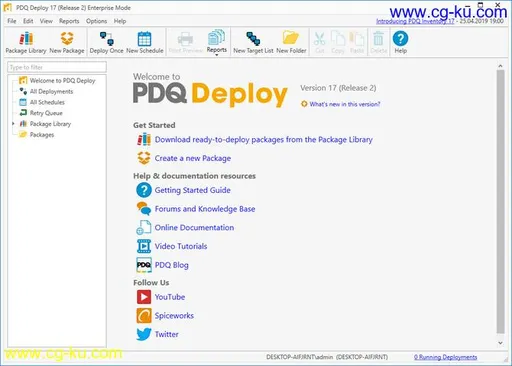The height and width of the screenshot is (366, 512).
Task: Open the Reports menu
Action: coord(69,21)
